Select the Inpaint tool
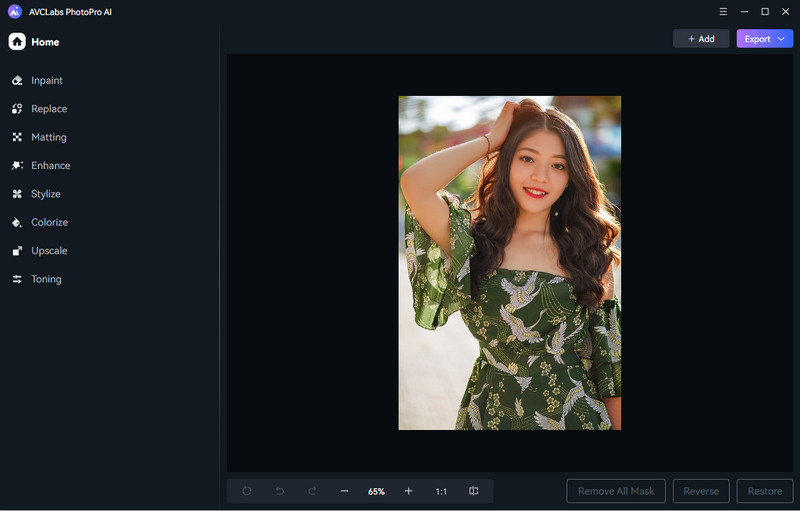Image resolution: width=800 pixels, height=511 pixels. (x=37, y=81)
